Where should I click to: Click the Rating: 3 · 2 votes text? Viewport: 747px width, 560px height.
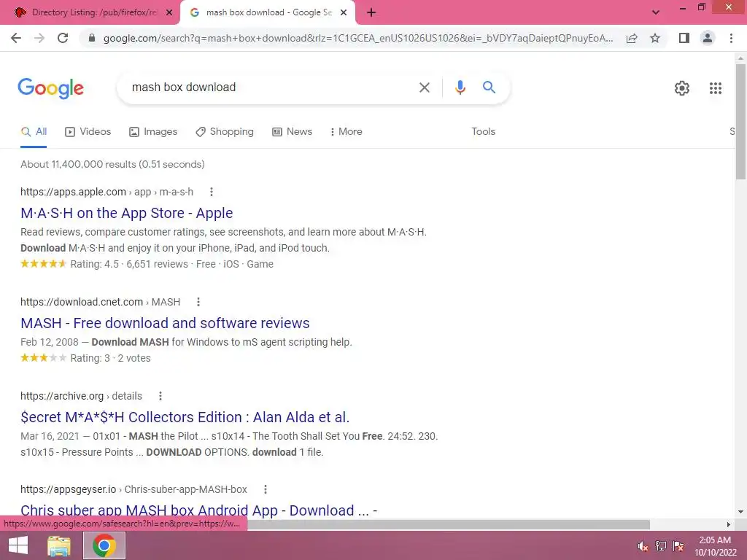pos(111,358)
